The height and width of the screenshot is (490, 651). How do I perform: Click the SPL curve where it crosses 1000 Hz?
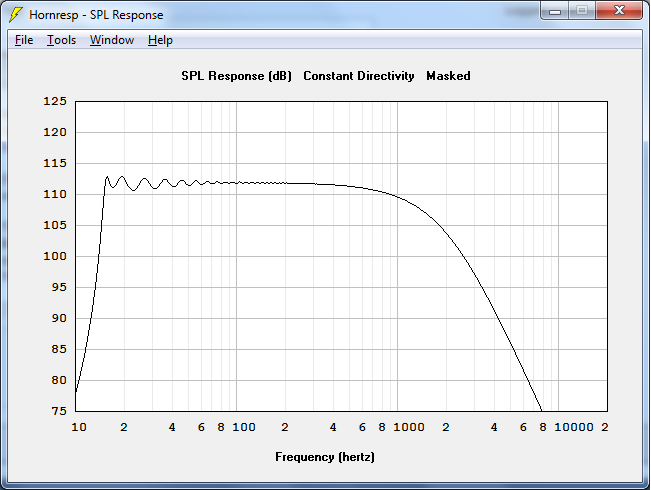click(x=397, y=196)
